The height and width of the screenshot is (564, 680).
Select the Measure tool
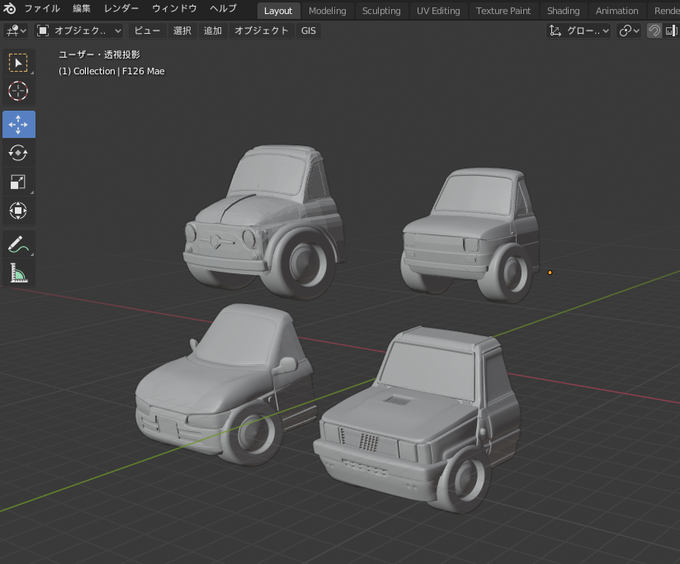18,273
